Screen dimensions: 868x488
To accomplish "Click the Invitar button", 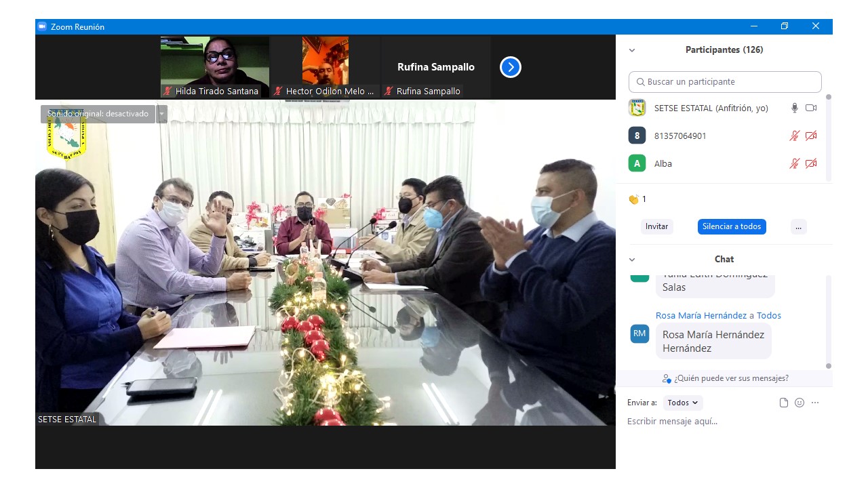I will point(656,226).
